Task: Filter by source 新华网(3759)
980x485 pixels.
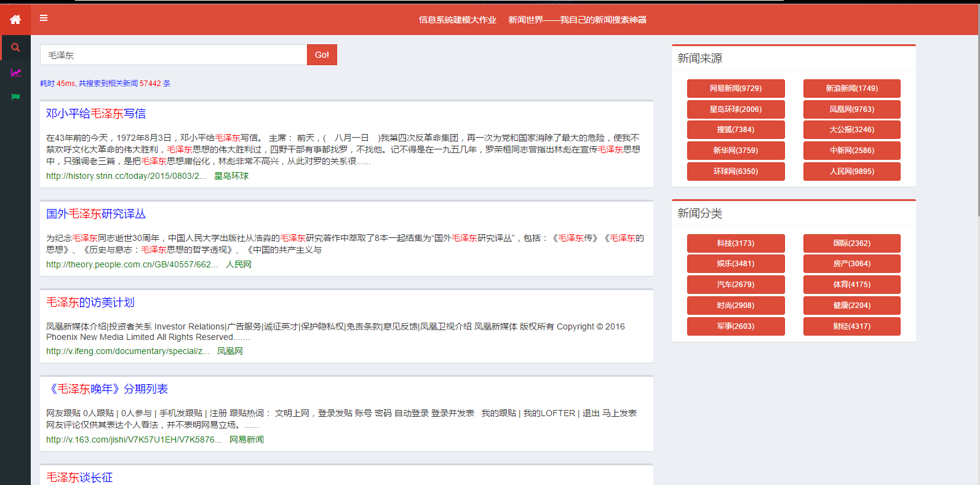Action: point(736,151)
